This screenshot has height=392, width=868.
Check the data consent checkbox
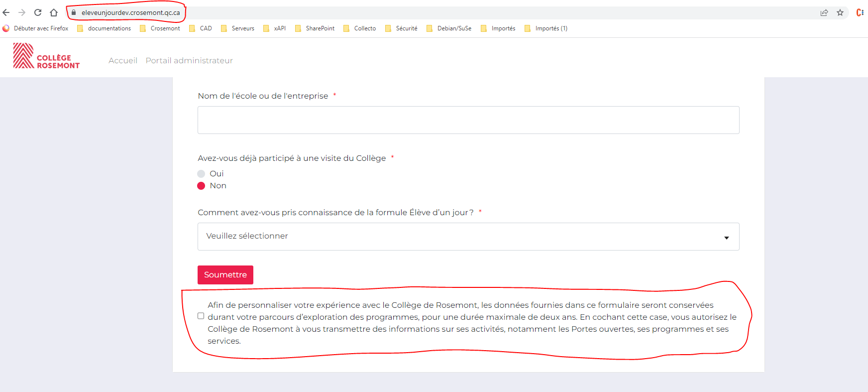point(201,316)
